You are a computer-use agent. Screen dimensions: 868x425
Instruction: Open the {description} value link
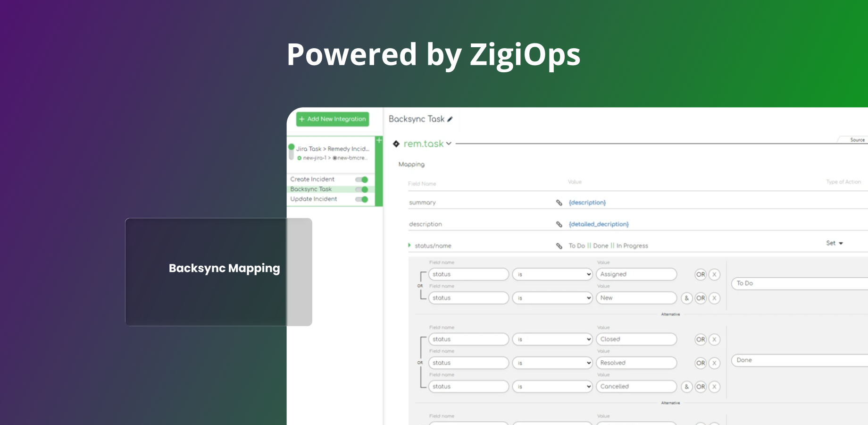[x=586, y=202]
